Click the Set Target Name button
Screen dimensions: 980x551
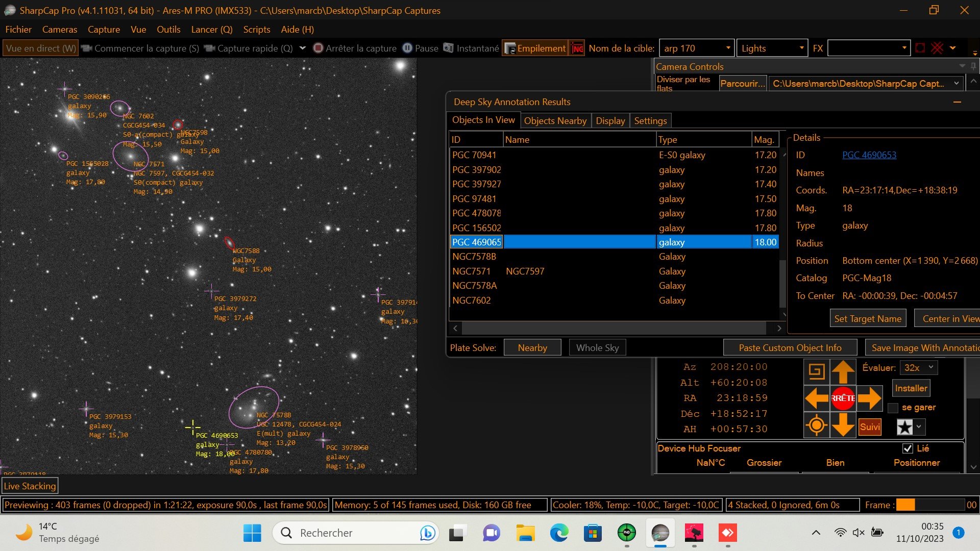tap(868, 319)
